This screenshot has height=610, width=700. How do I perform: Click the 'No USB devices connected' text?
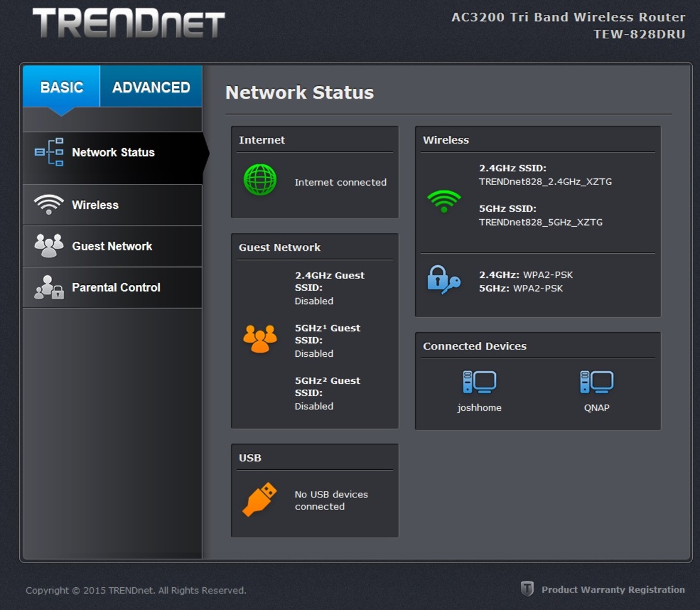pyautogui.click(x=331, y=500)
